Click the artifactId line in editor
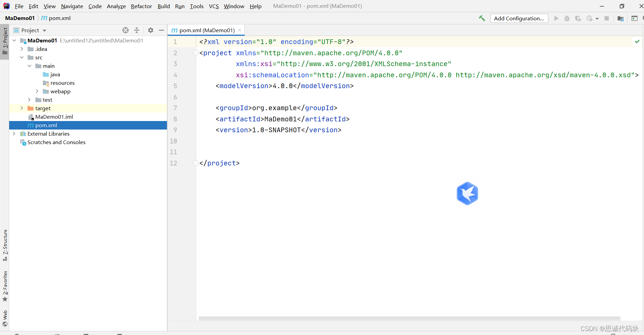The height and width of the screenshot is (335, 644). (283, 119)
